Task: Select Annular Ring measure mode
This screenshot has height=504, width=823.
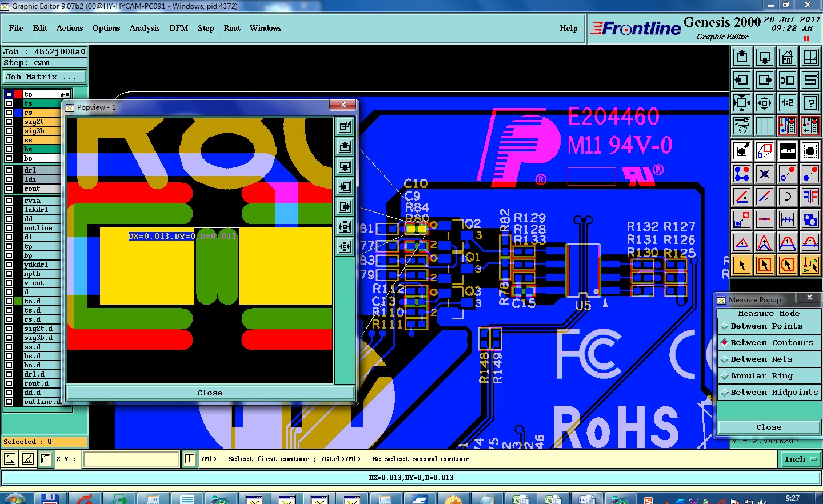Action: 769,376
